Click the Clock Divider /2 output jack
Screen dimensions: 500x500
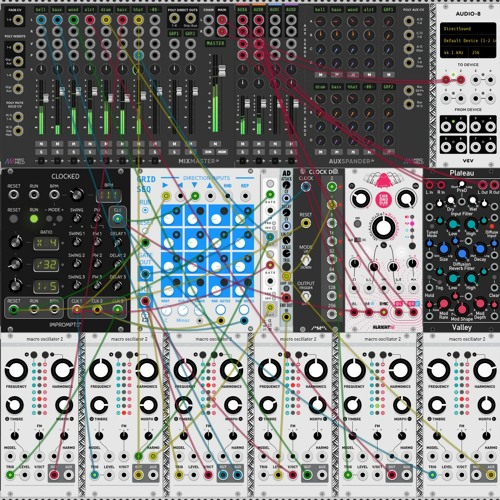(331, 187)
